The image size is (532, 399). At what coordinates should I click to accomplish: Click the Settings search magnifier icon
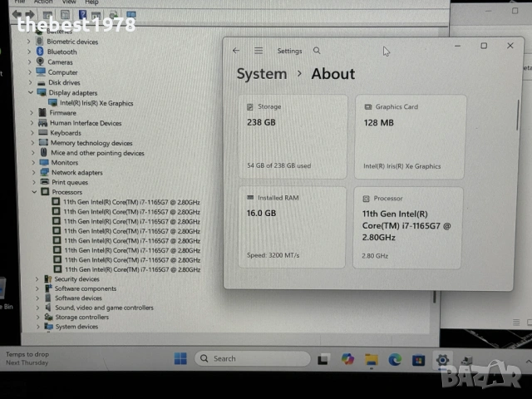coord(317,51)
